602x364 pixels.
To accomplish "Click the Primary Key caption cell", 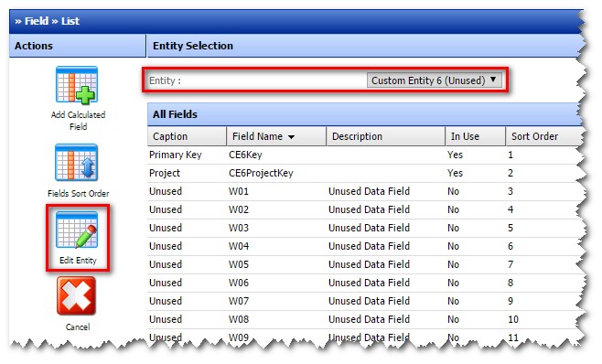I will 175,155.
